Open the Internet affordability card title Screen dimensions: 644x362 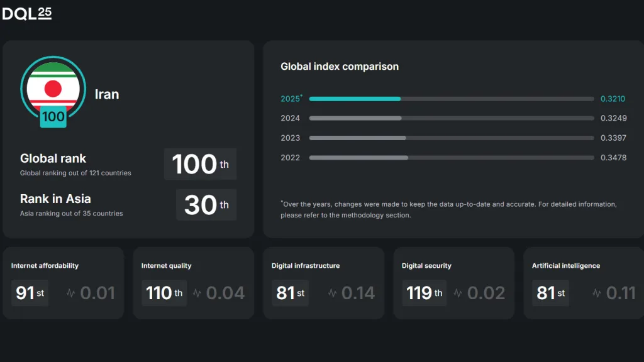point(45,266)
